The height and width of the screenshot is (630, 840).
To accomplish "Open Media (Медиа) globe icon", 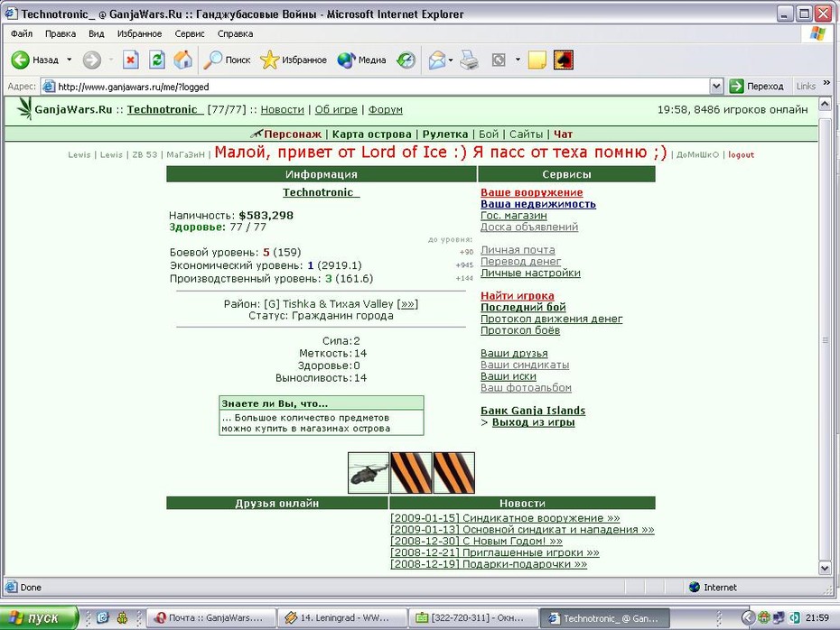I will [x=346, y=60].
